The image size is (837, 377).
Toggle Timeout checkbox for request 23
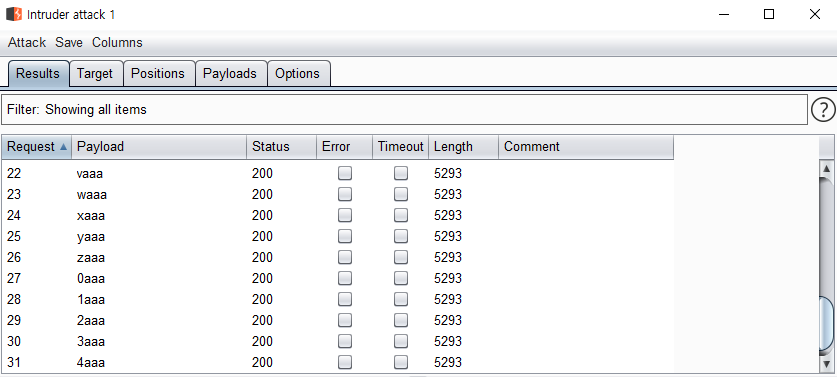click(401, 194)
